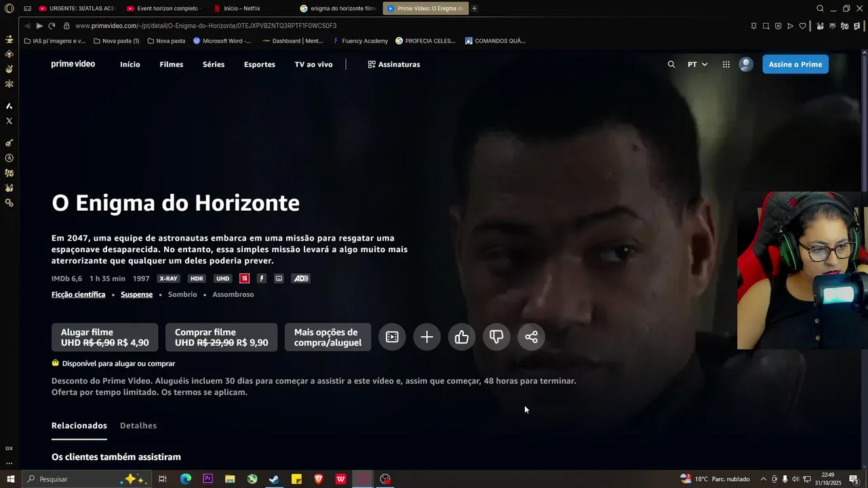Image resolution: width=868 pixels, height=488 pixels.
Task: Open the Microsoft Word bookmark
Action: (x=222, y=41)
